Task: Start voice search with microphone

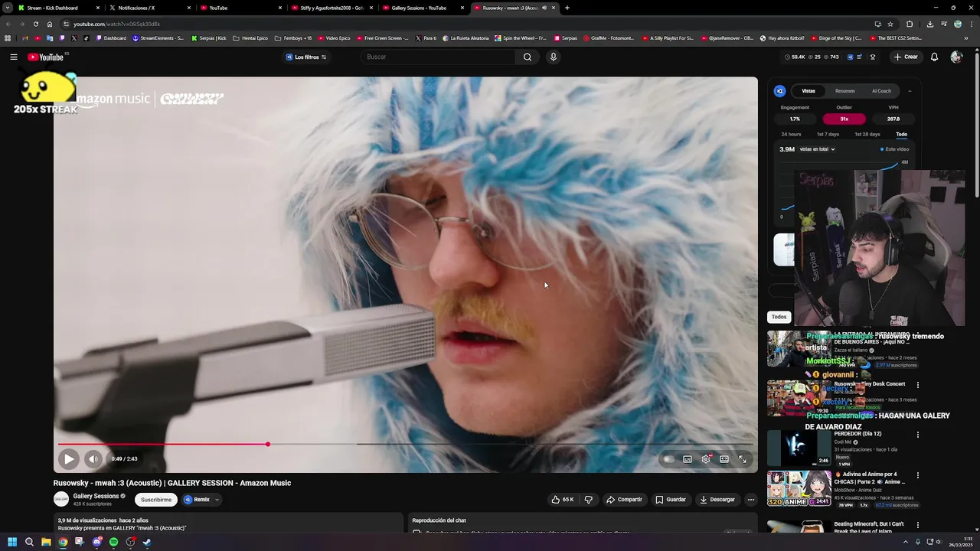Action: point(553,57)
